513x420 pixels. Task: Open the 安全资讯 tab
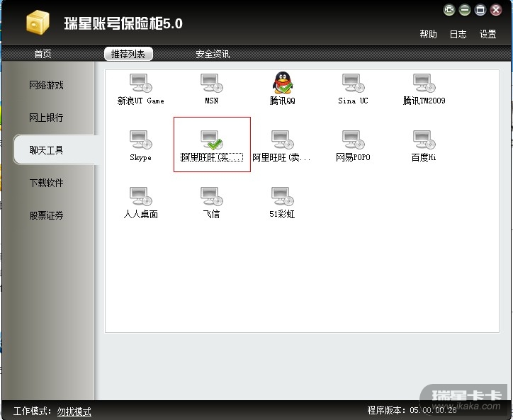click(213, 54)
